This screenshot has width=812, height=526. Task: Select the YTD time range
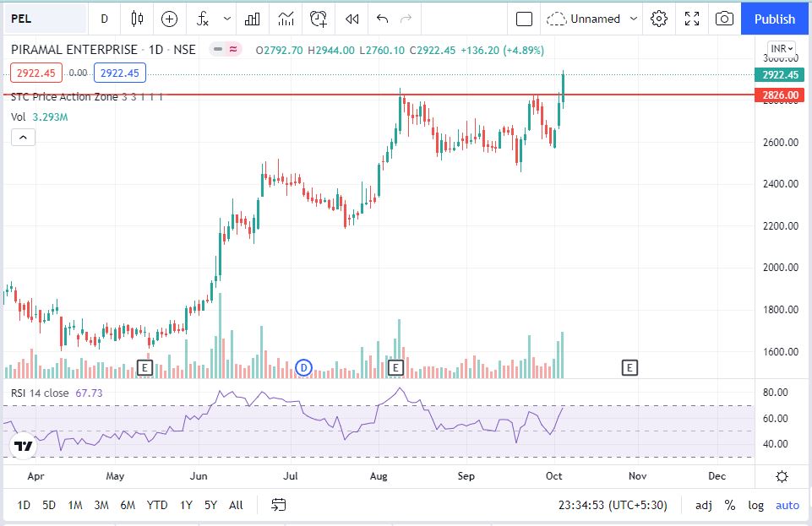tap(156, 505)
